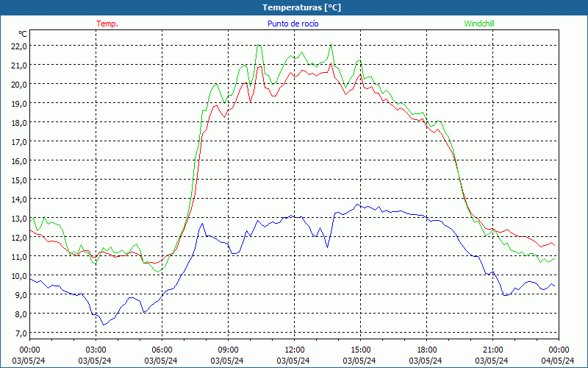The height and width of the screenshot is (368, 588).
Task: Click the '10,0' y-axis value
Action: 19,277
